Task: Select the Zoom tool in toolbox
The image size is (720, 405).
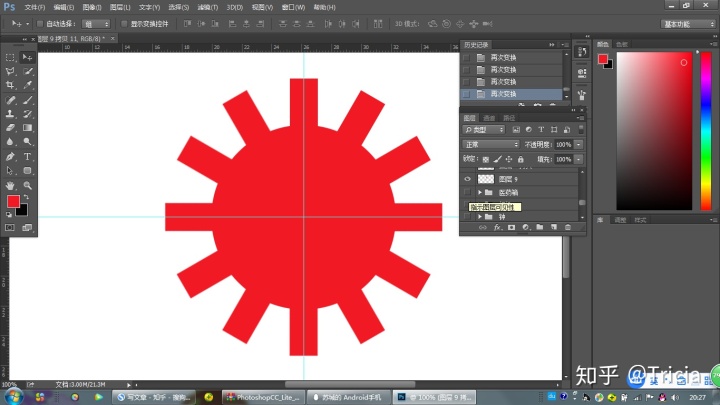Action: pyautogui.click(x=28, y=186)
